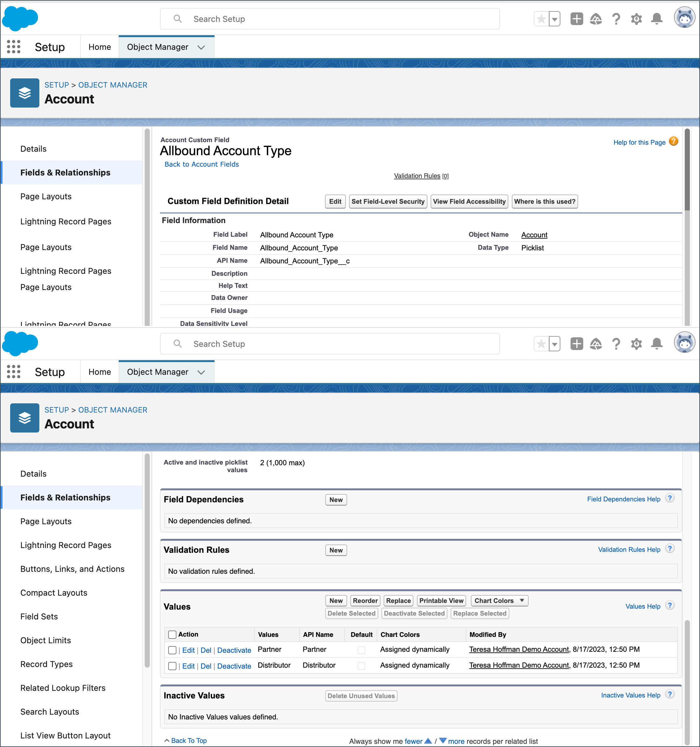Select Field Sets in the sidebar
700x747 pixels.
coord(39,616)
